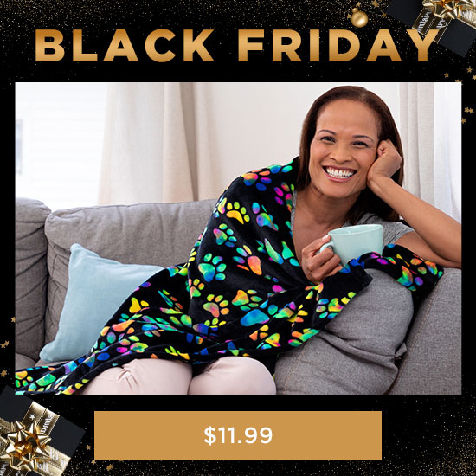Select the gold ornament ball near the heading

click(359, 17)
